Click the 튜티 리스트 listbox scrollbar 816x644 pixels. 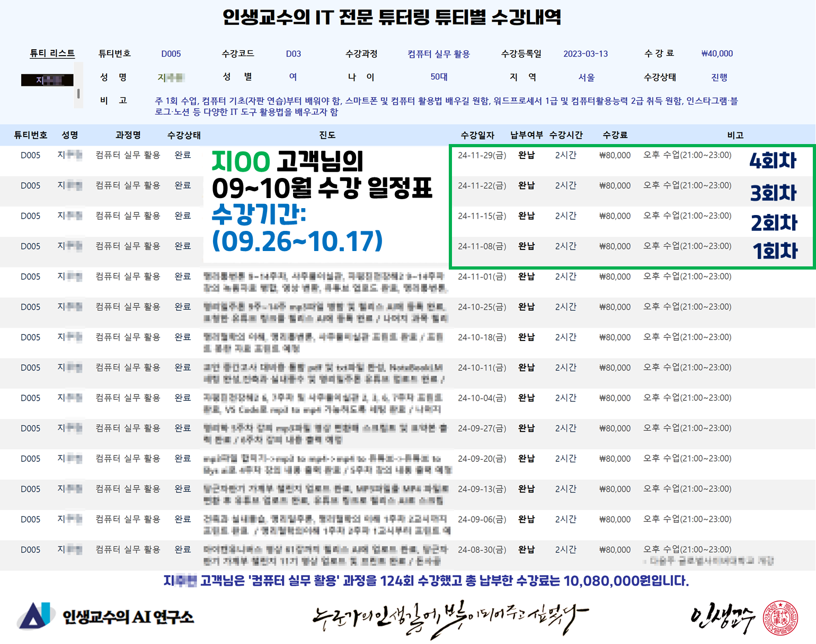click(78, 85)
